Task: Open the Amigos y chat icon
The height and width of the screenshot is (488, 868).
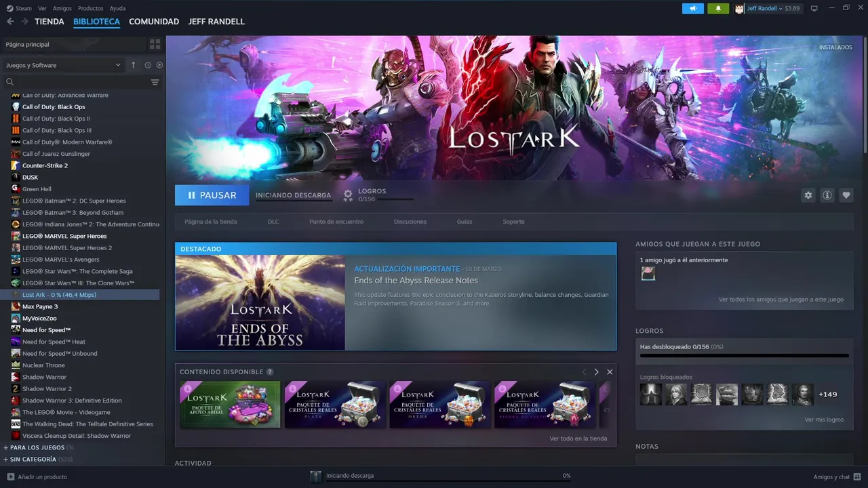Action: pos(857,476)
